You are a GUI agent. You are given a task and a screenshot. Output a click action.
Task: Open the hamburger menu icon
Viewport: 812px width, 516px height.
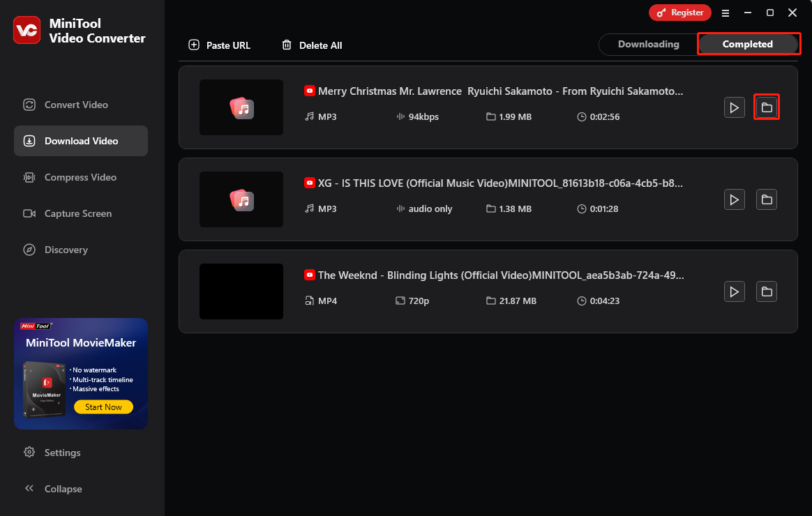click(725, 13)
